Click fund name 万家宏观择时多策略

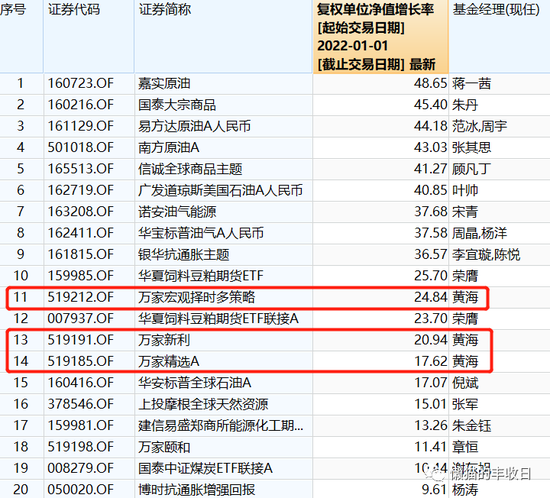coord(196,297)
